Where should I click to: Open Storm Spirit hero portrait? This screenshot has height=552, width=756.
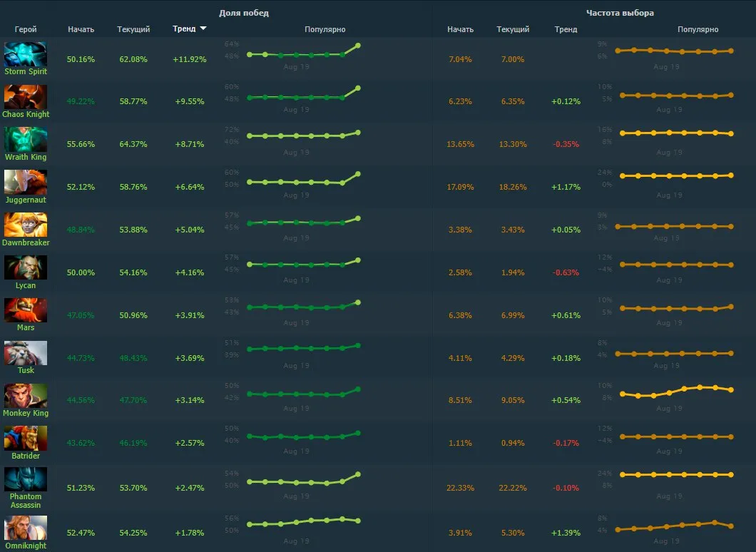click(x=26, y=54)
